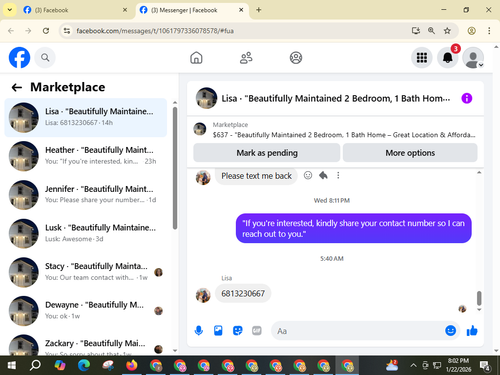View site information icon in address bar
The width and height of the screenshot is (500, 375).
click(67, 31)
